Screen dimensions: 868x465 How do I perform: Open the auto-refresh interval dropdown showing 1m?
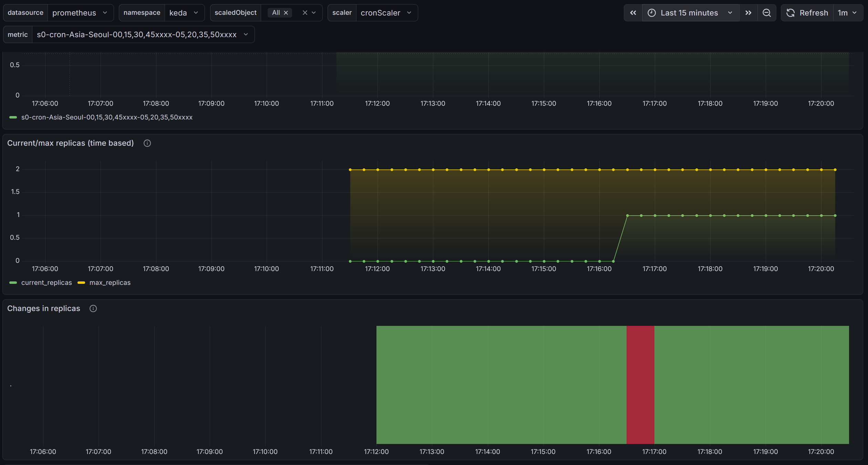point(848,13)
